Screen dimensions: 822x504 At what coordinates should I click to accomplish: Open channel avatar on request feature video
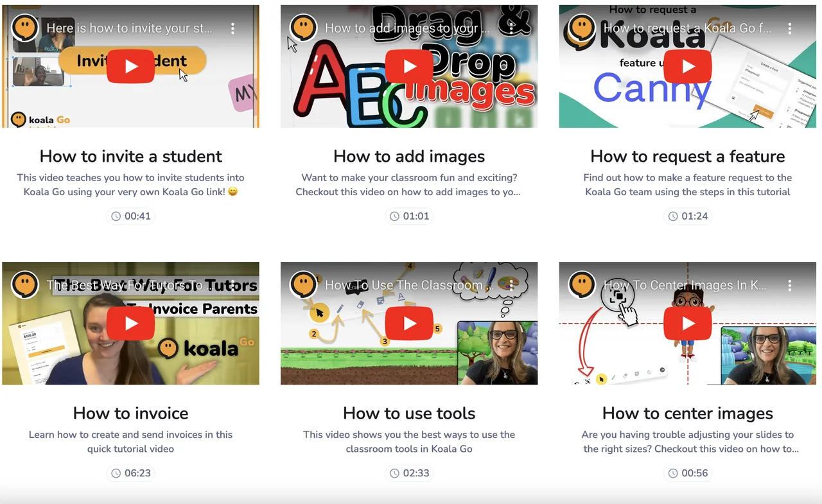(582, 28)
